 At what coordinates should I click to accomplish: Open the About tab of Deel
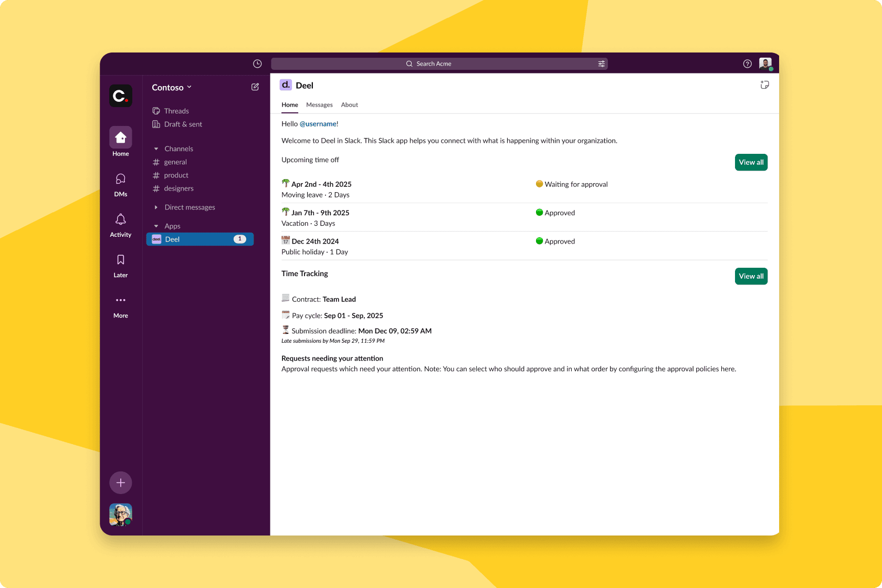click(349, 104)
